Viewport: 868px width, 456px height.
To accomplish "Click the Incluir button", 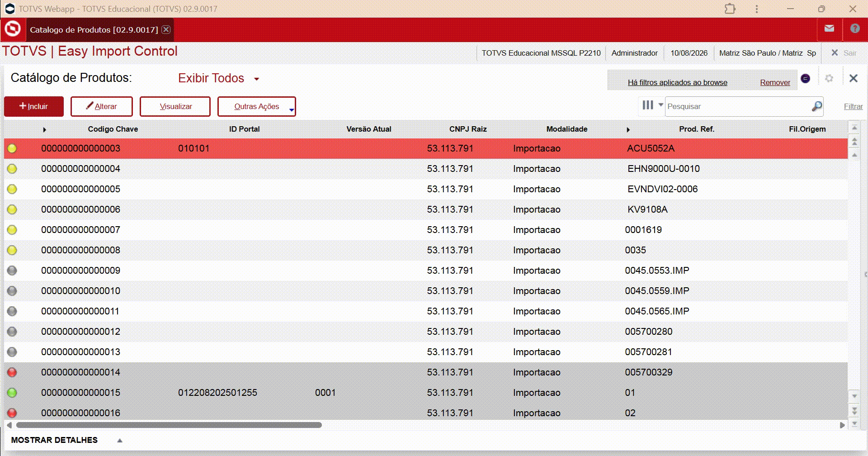I will (34, 106).
